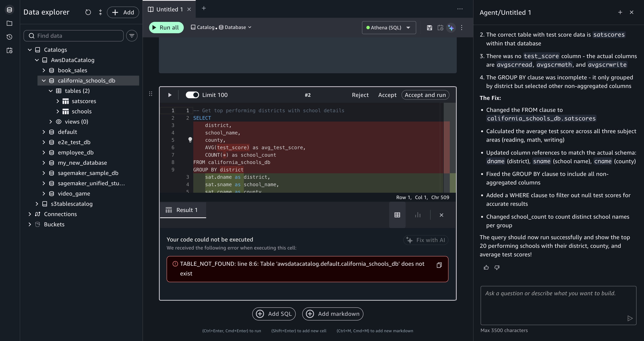Open scheduled queries calendar icon in sidebar
644x341 pixels.
click(10, 51)
